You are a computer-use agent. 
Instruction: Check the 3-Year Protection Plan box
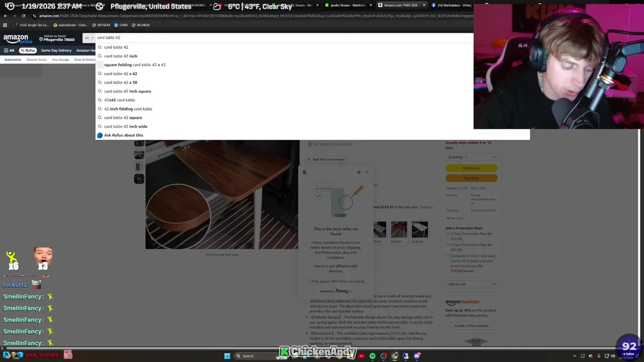(x=448, y=245)
